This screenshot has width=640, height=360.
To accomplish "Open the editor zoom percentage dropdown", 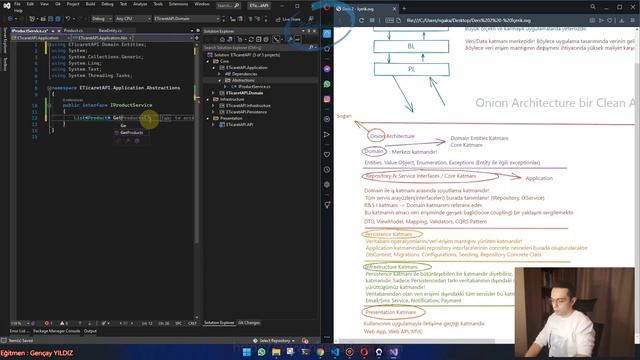I will [20, 323].
